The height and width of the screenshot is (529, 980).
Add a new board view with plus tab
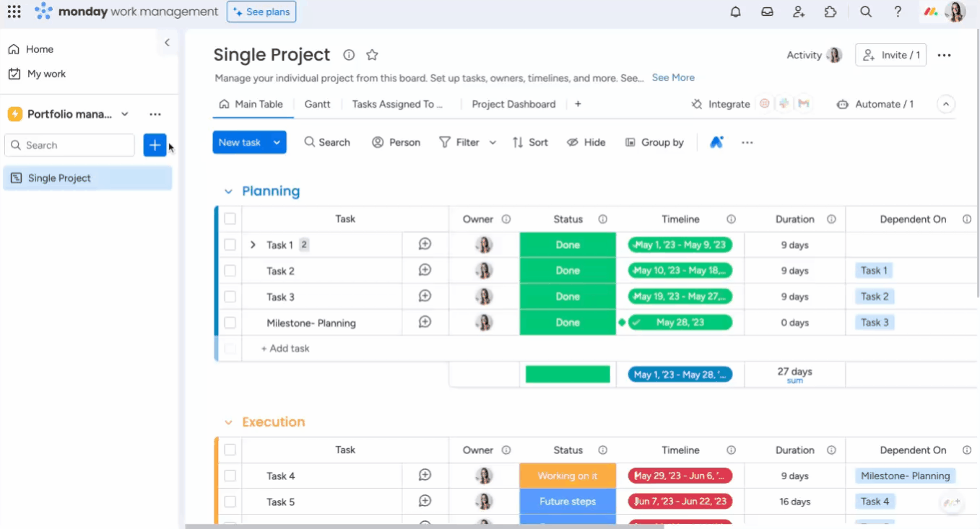(578, 104)
